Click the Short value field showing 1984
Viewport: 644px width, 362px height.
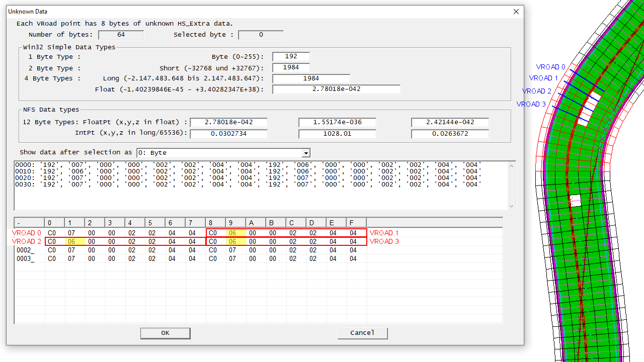[x=291, y=68]
